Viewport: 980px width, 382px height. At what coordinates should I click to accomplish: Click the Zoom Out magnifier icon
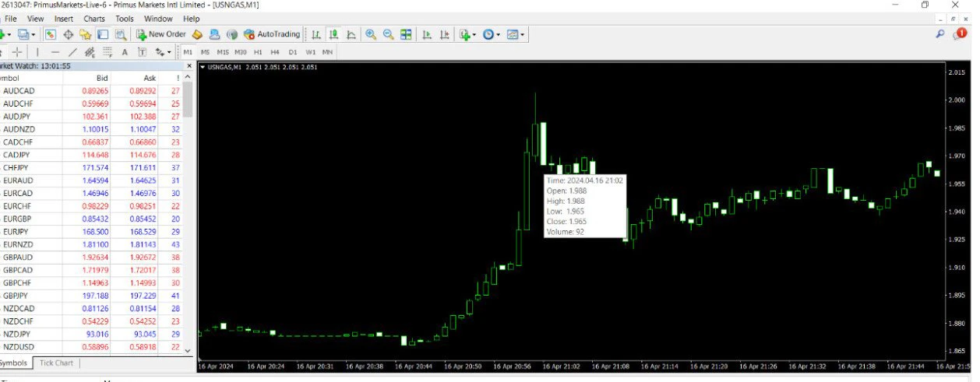point(388,34)
